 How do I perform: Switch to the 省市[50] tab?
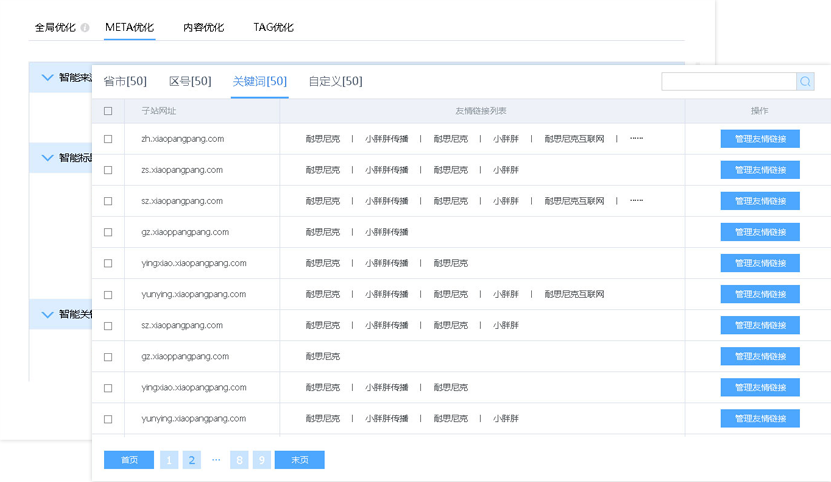[x=125, y=81]
